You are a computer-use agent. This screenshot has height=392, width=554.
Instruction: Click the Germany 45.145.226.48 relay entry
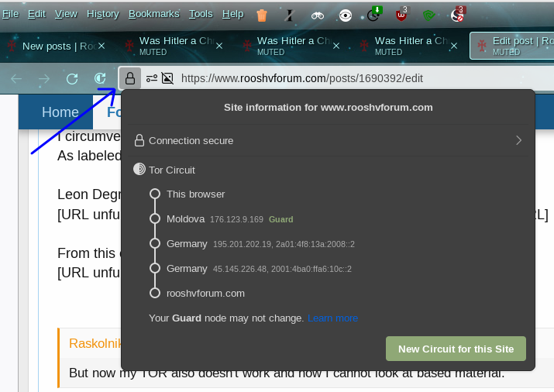(251, 268)
